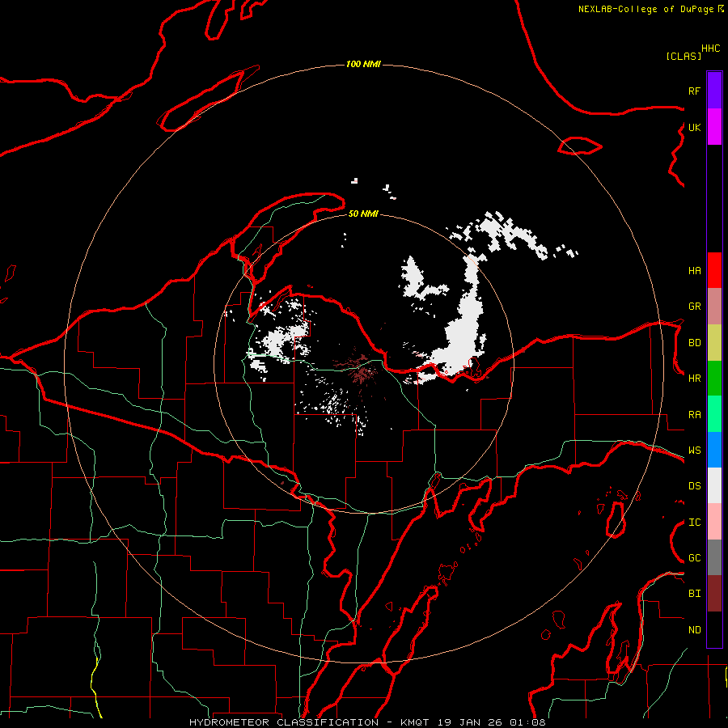Click the 50 NMI range ring label
The image size is (728, 728).
(x=363, y=214)
